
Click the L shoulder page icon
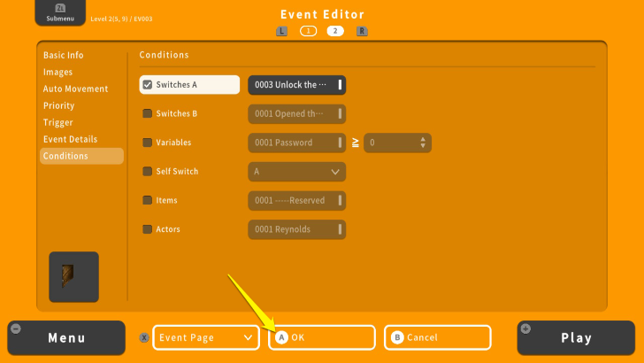pyautogui.click(x=281, y=31)
